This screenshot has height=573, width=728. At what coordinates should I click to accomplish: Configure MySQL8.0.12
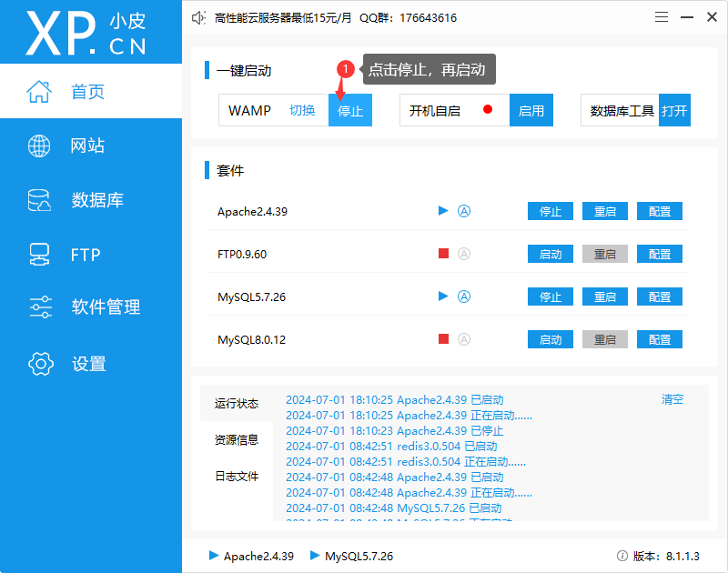(x=660, y=339)
